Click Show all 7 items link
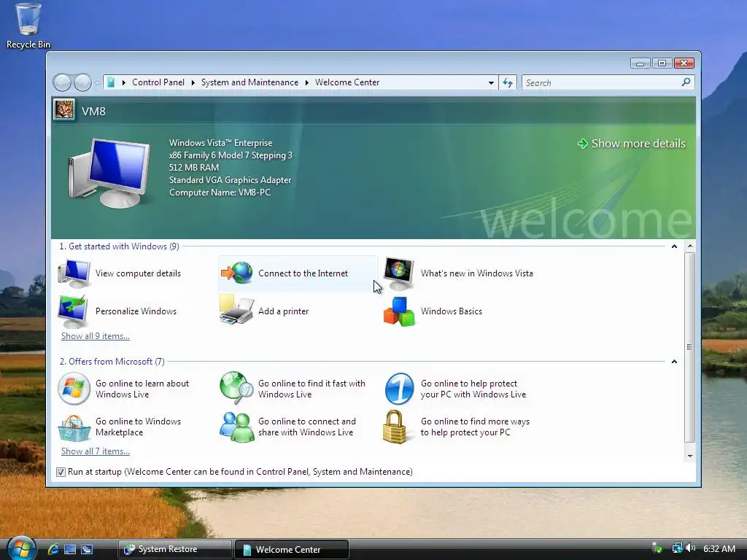The image size is (747, 560). click(96, 451)
